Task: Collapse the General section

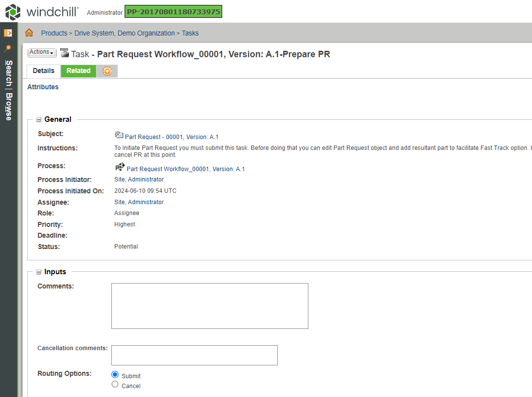Action: point(38,119)
